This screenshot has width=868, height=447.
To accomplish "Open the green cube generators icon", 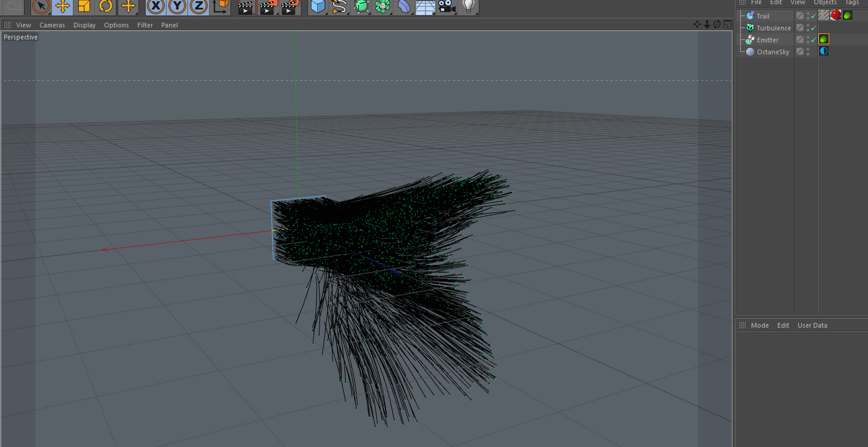I will (361, 7).
